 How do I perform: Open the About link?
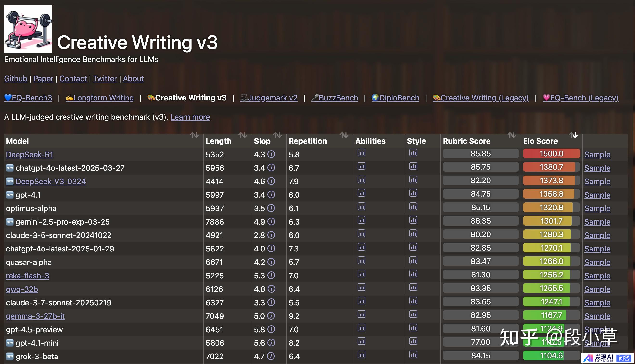[133, 79]
